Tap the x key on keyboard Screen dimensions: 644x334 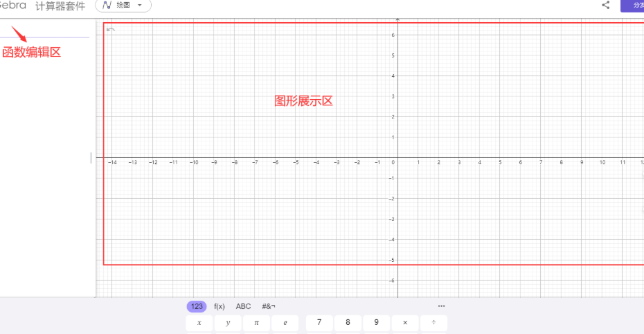[199, 323]
